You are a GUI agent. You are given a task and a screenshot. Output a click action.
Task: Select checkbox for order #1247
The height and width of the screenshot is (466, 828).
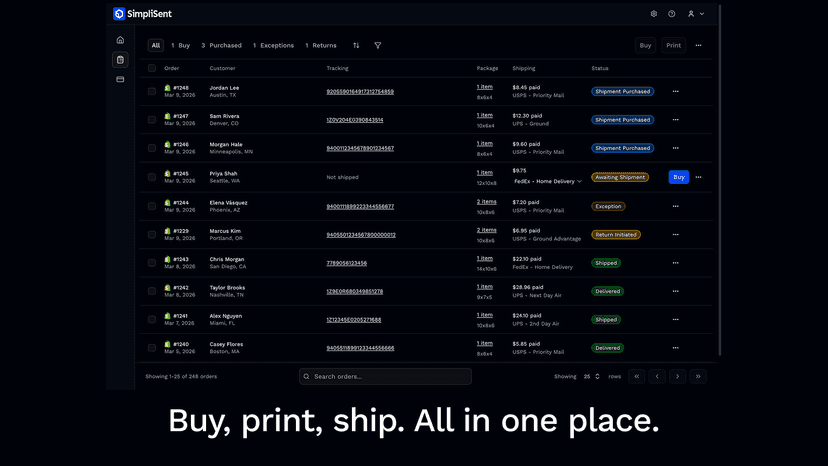point(152,120)
